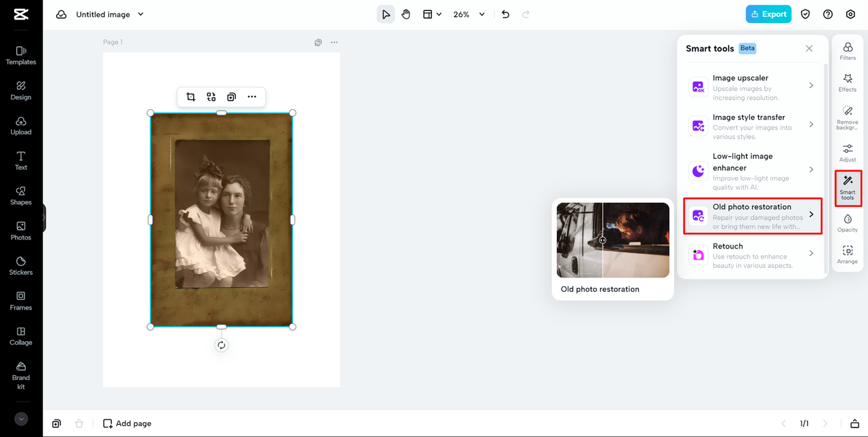Select the hand pan tool
Image resolution: width=868 pixels, height=437 pixels.
tap(406, 14)
